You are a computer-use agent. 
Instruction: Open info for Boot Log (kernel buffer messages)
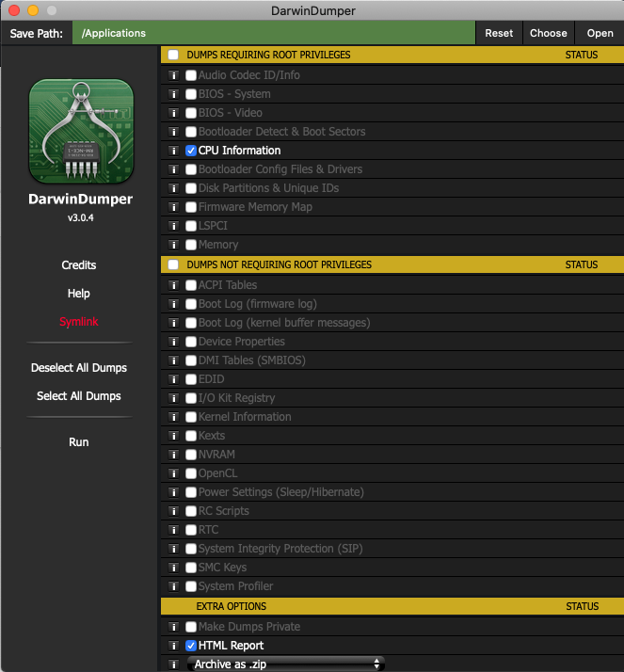(173, 323)
